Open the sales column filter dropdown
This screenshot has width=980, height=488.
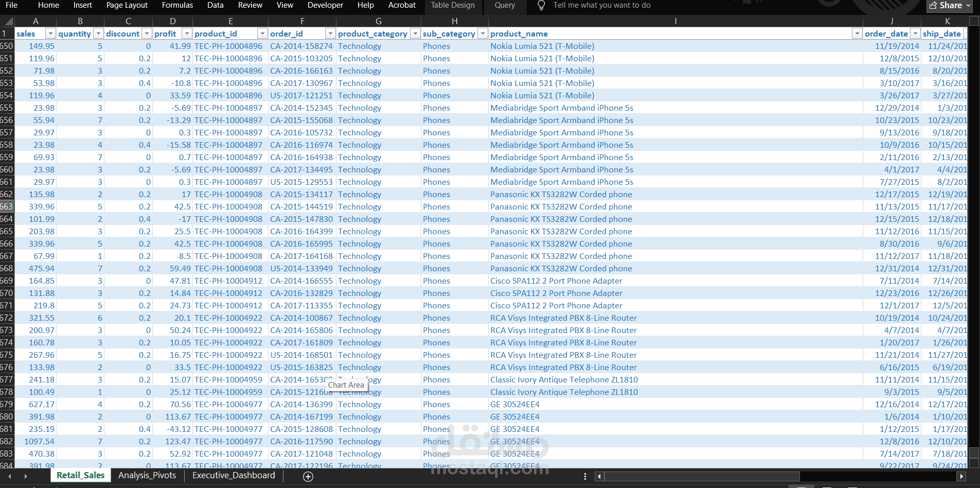(50, 33)
